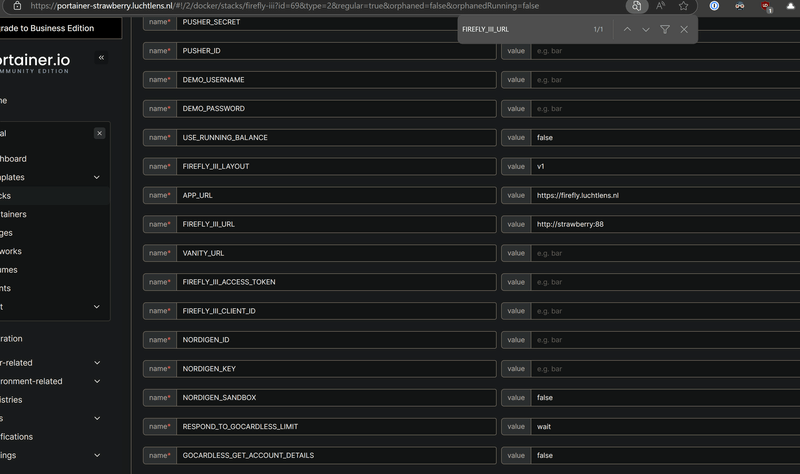Open the read aloud icon in address bar

(x=661, y=6)
